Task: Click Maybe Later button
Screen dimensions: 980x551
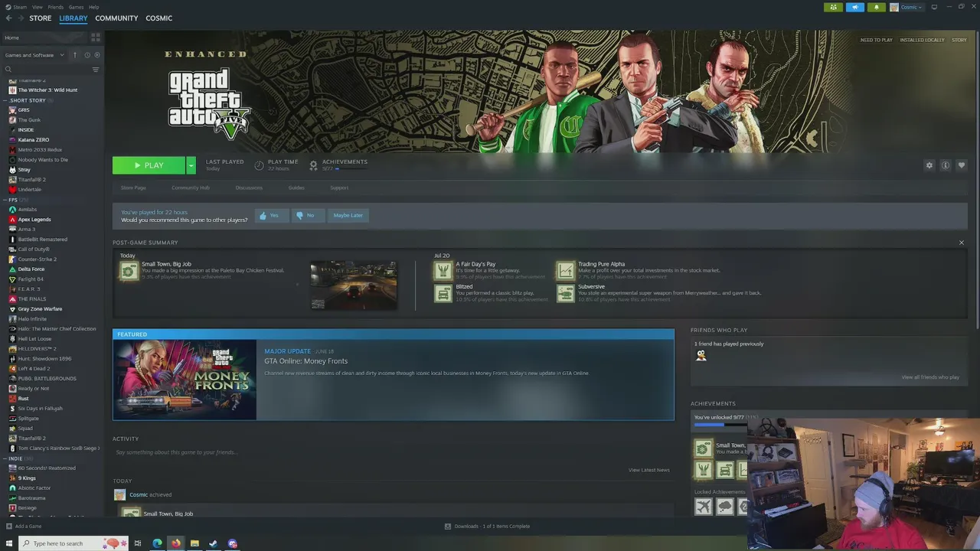Action: coord(348,215)
